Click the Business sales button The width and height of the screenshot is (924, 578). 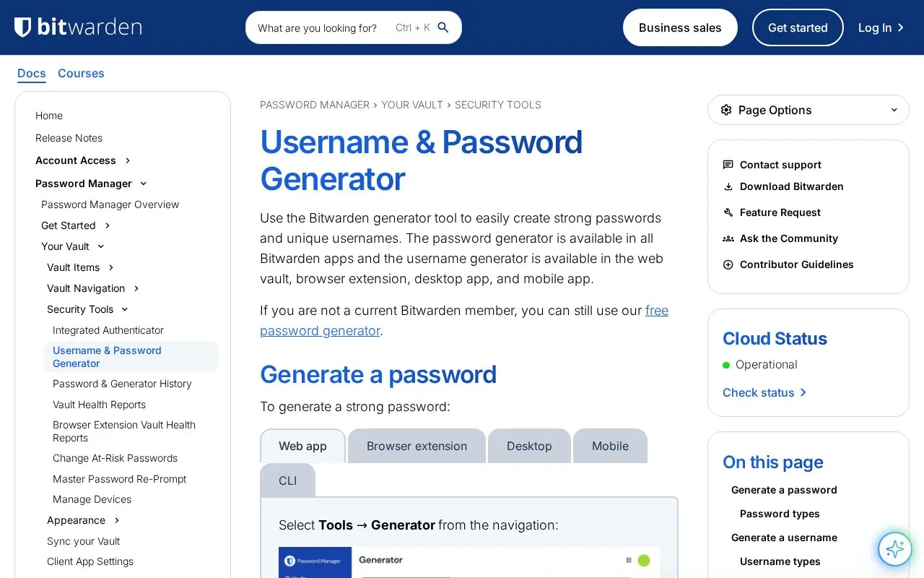(x=680, y=27)
